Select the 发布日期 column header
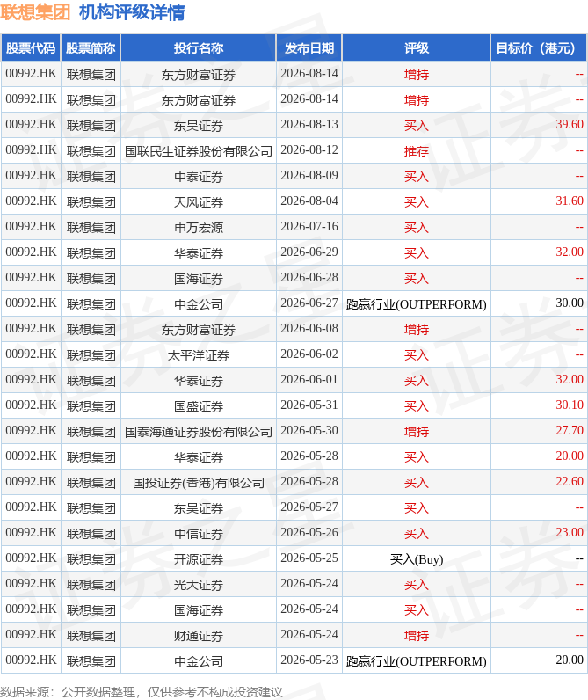 click(309, 48)
